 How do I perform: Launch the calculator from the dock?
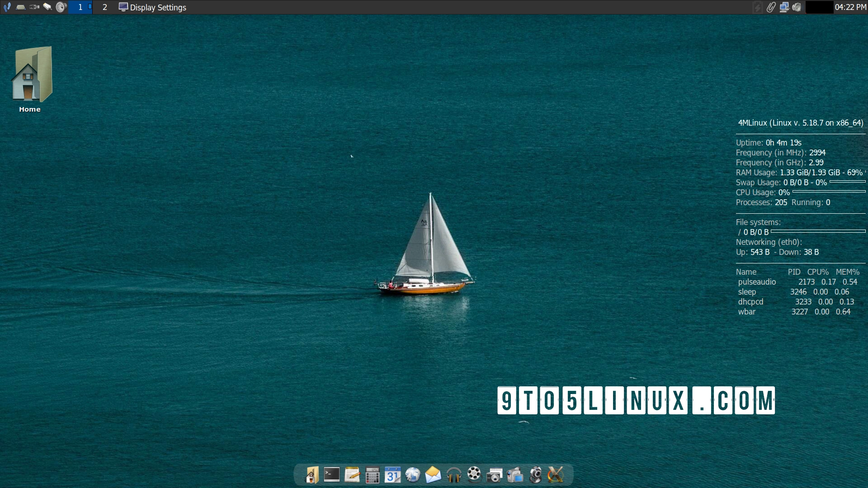point(373,474)
